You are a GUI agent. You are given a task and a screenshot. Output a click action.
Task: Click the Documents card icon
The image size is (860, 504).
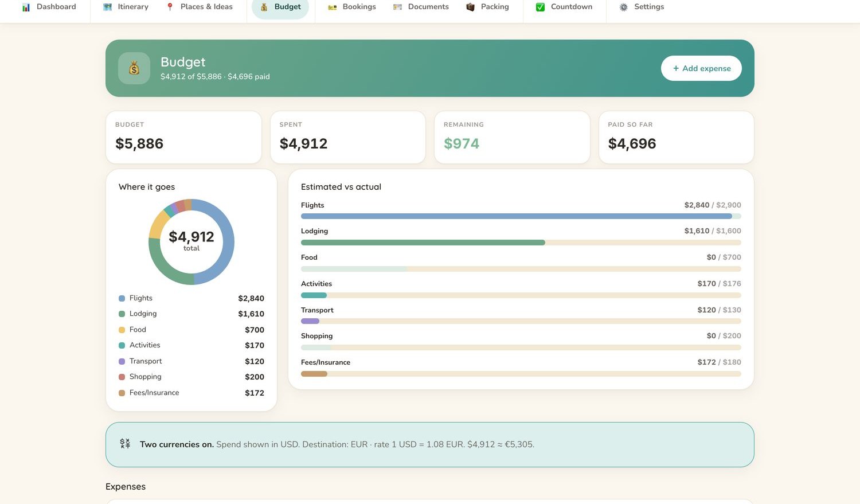coord(397,7)
